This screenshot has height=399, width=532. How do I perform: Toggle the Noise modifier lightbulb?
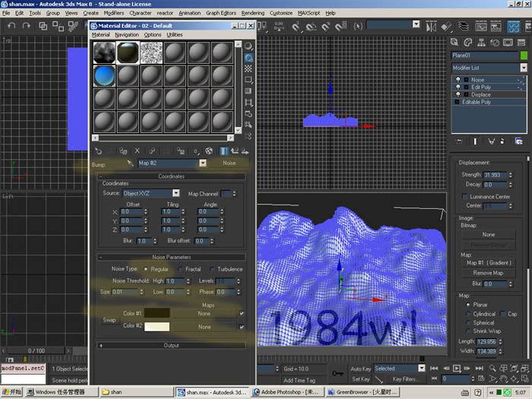click(458, 80)
